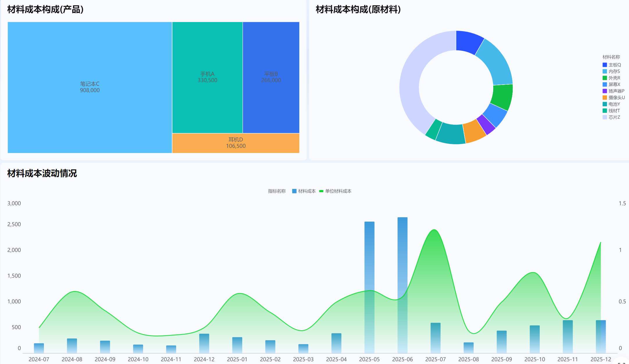Image resolution: width=629 pixels, height=364 pixels.
Task: Click the 内存S legend color square
Action: pos(605,72)
